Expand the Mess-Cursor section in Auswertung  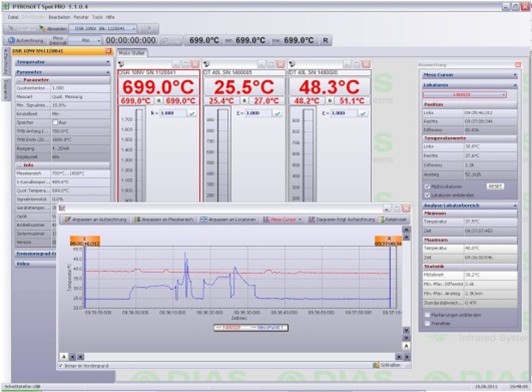click(x=470, y=75)
